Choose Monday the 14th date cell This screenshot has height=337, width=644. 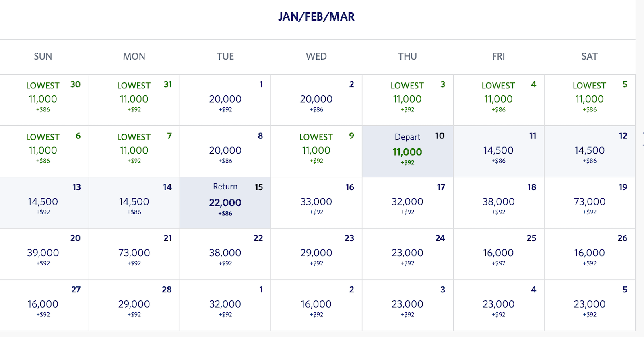point(134,203)
